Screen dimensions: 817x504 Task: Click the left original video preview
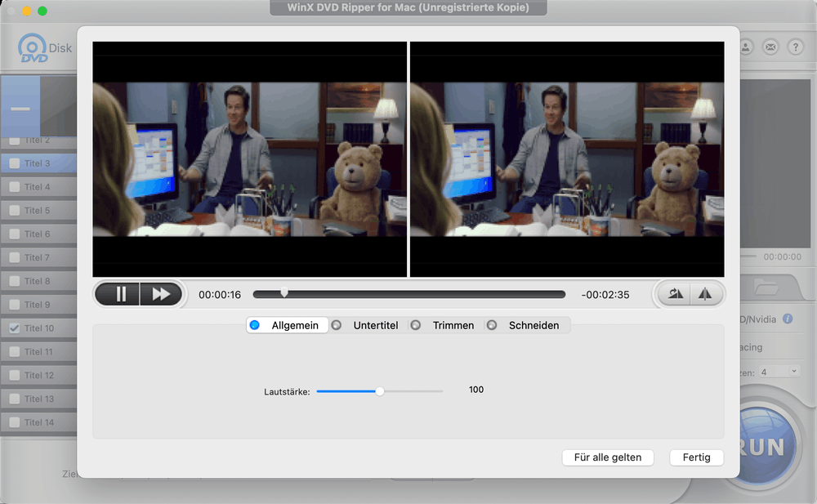[249, 159]
